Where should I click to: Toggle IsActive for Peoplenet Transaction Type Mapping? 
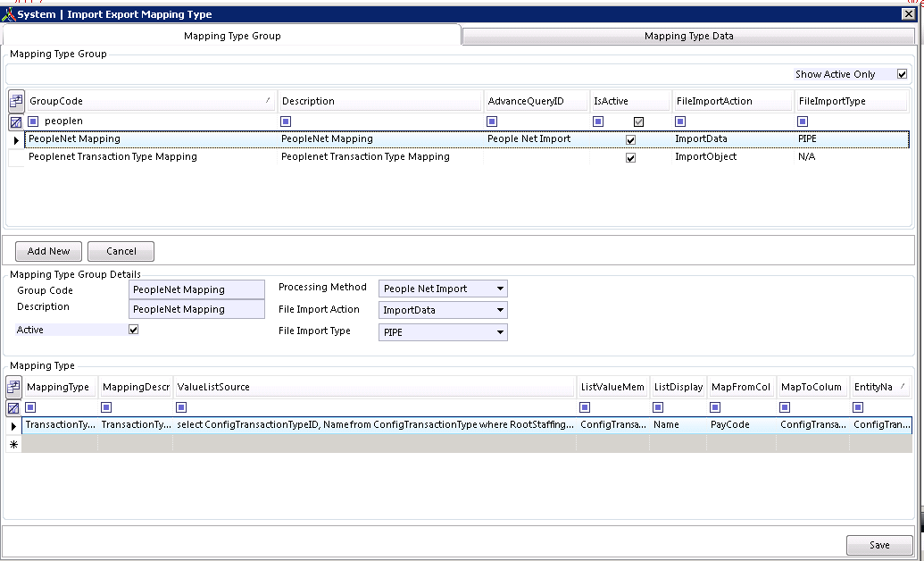point(631,157)
